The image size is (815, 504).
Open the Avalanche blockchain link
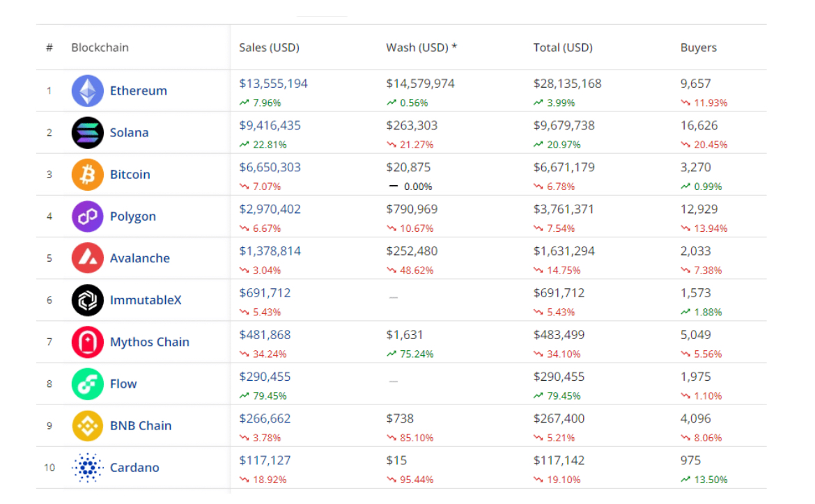click(140, 258)
